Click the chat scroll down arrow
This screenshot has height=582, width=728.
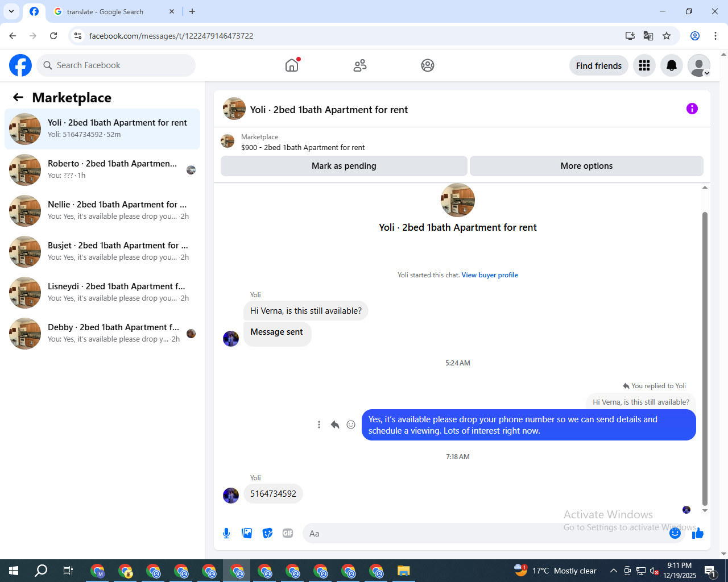coord(705,510)
